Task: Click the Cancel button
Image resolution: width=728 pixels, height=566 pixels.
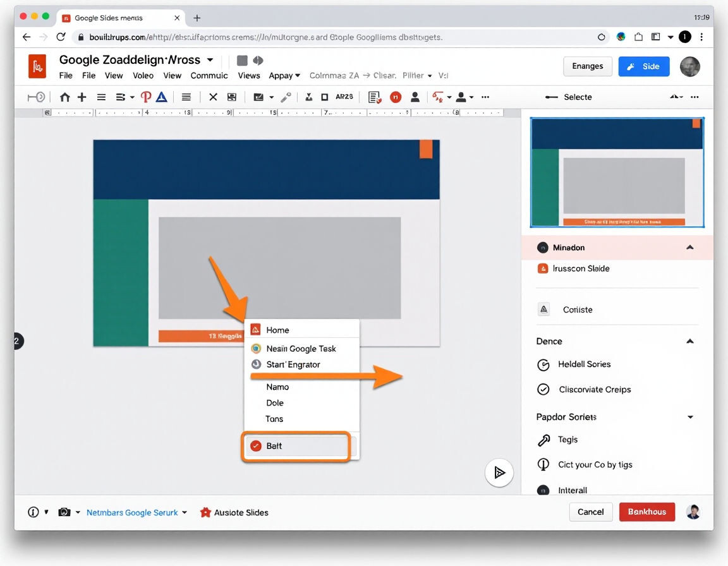Action: [x=591, y=512]
